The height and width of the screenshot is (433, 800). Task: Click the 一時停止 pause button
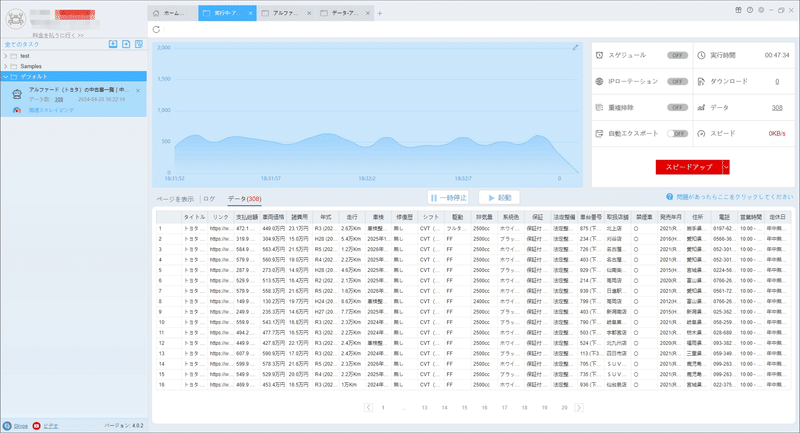click(448, 197)
